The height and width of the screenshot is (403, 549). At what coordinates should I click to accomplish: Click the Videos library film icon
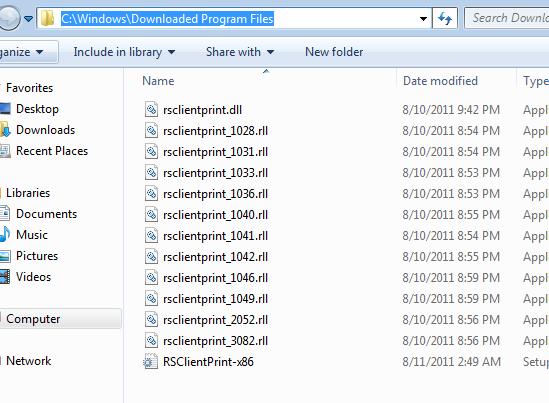(5, 277)
